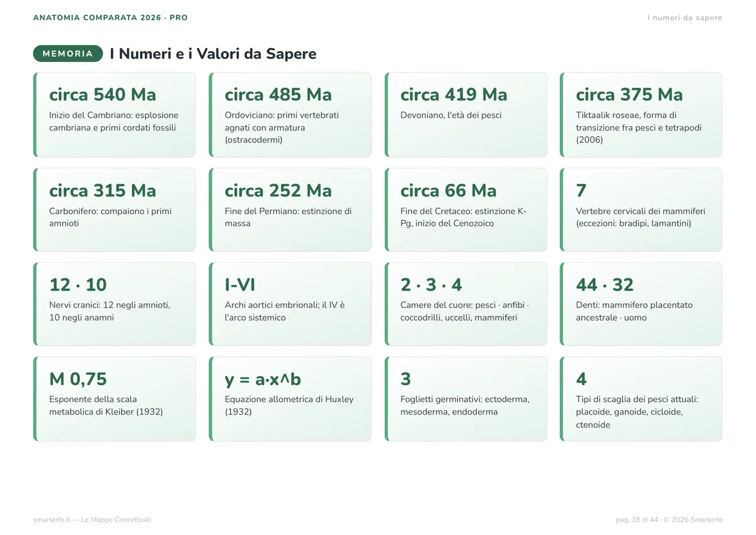Click the Kleiber metabolic scale description
Viewport: 756px width, 535px height.
[106, 406]
